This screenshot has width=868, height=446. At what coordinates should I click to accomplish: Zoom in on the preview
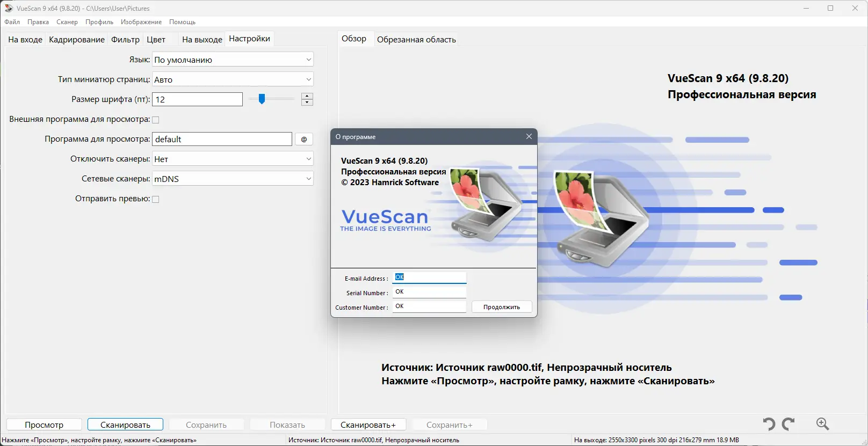tap(822, 424)
